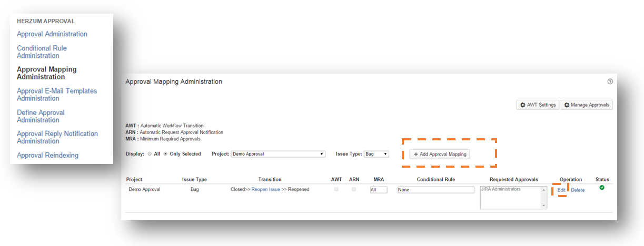Open Manage Approvals button
Viewport: 644px width, 246px height.
pos(586,105)
